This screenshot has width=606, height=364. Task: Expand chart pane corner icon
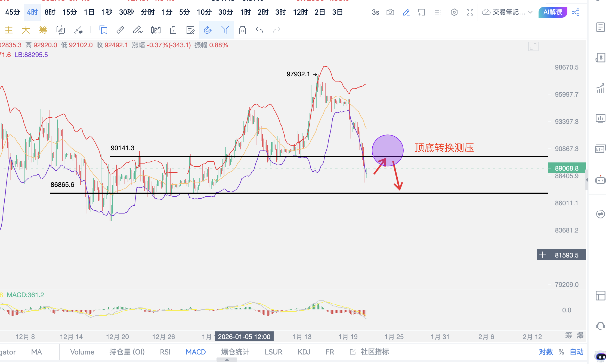point(533,46)
